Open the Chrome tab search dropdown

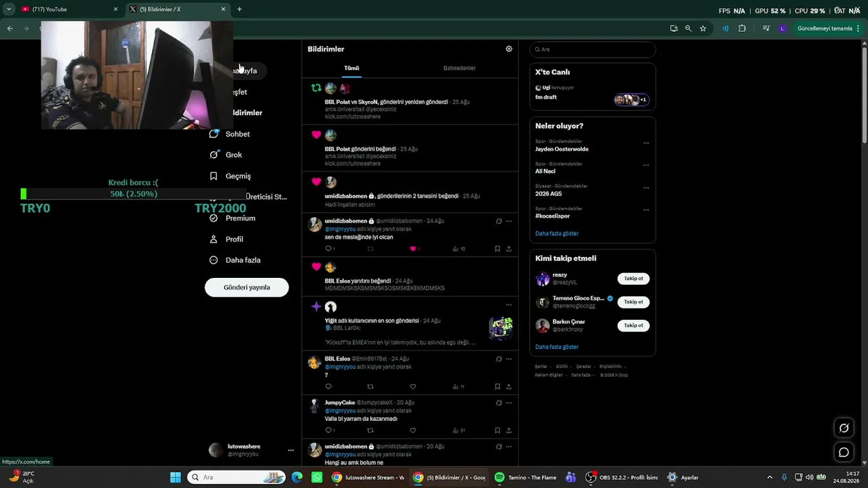pyautogui.click(x=9, y=9)
